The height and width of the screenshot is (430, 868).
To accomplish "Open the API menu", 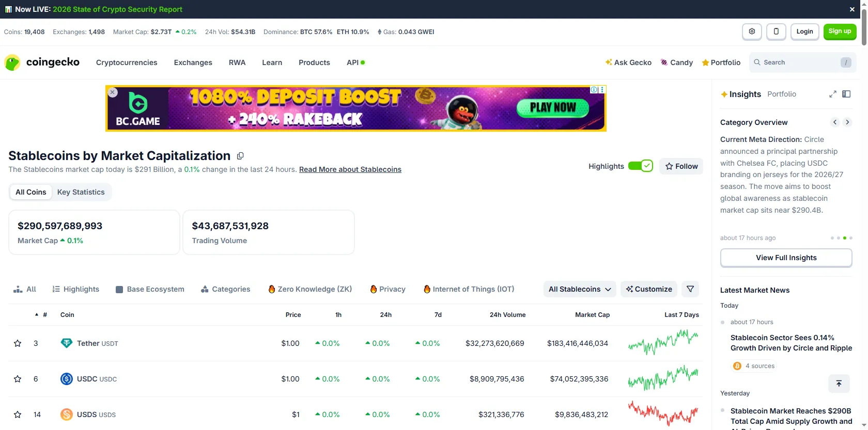I will 355,62.
